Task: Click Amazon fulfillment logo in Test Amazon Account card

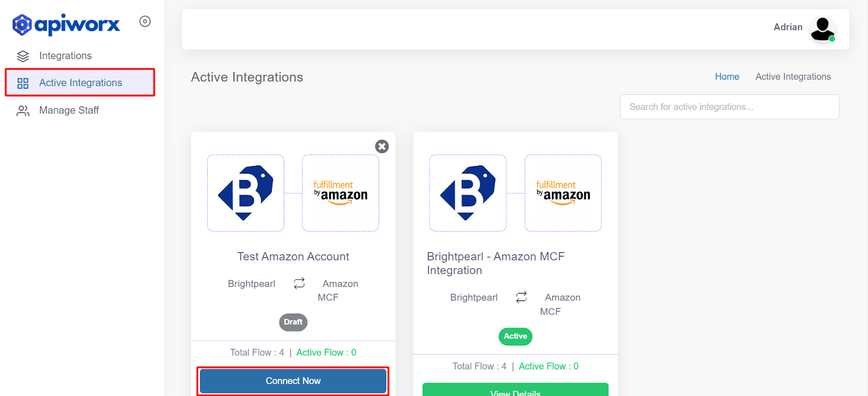Action: tap(341, 193)
